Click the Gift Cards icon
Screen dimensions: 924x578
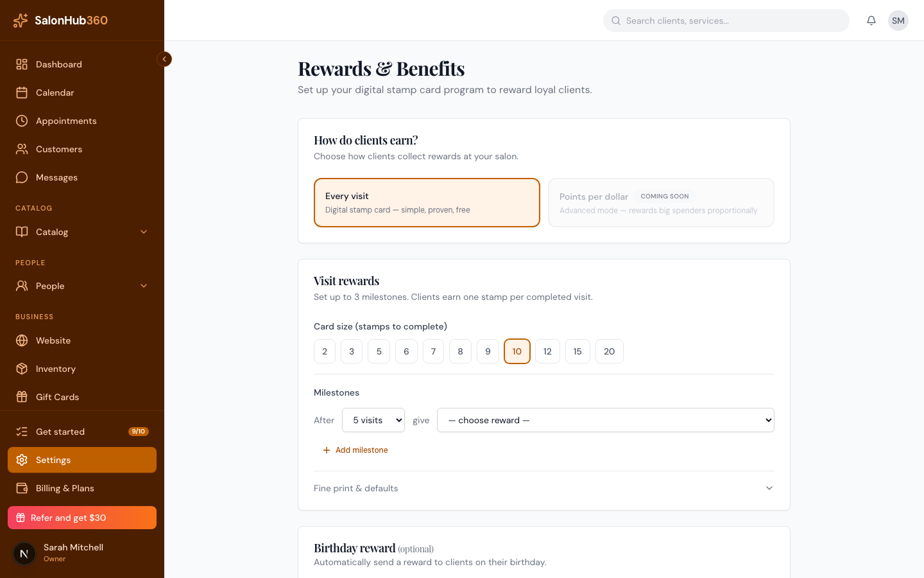22,397
